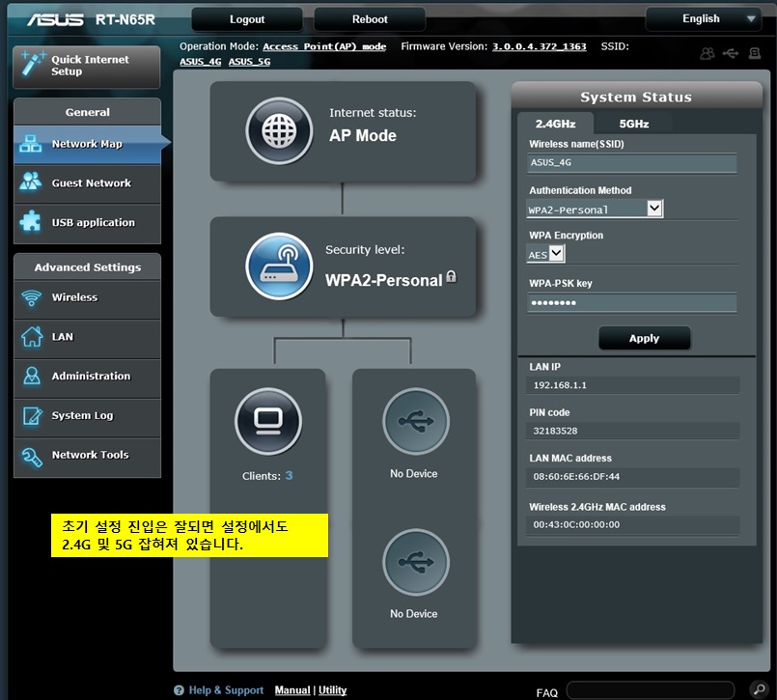Image resolution: width=777 pixels, height=700 pixels.
Task: Click the System Status panel header
Action: pos(636,97)
